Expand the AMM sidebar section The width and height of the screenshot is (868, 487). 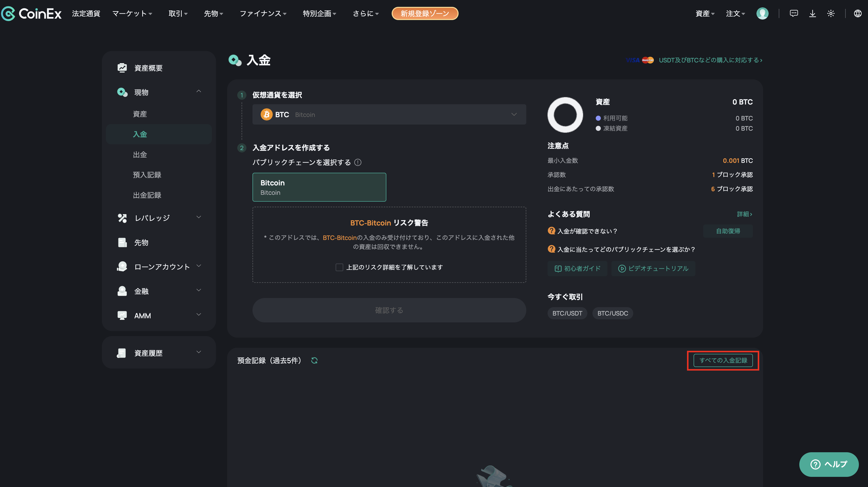[x=198, y=314]
